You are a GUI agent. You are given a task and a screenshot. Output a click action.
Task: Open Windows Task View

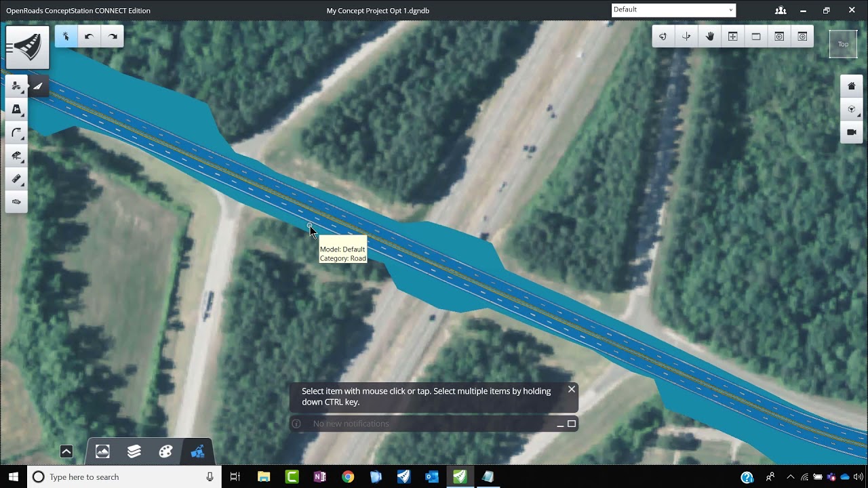coord(235,477)
